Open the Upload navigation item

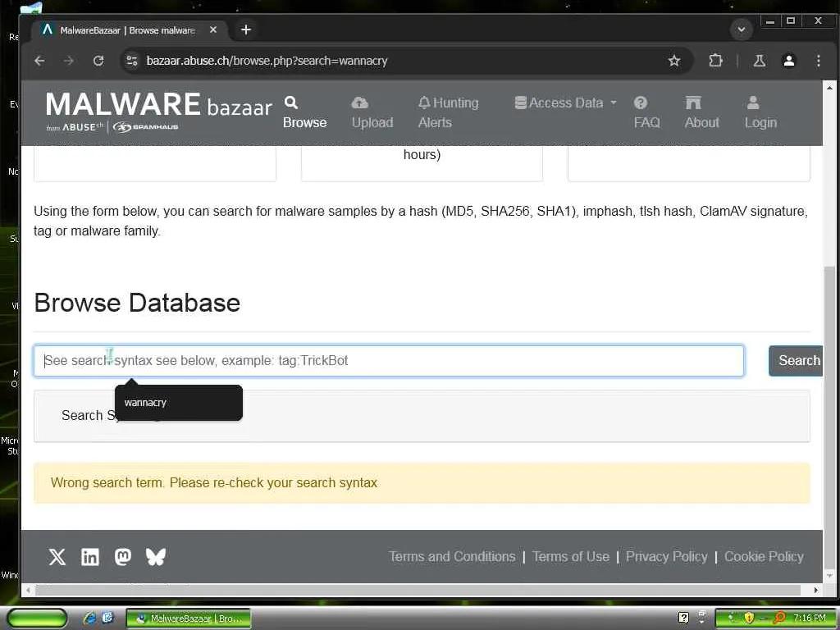click(372, 113)
